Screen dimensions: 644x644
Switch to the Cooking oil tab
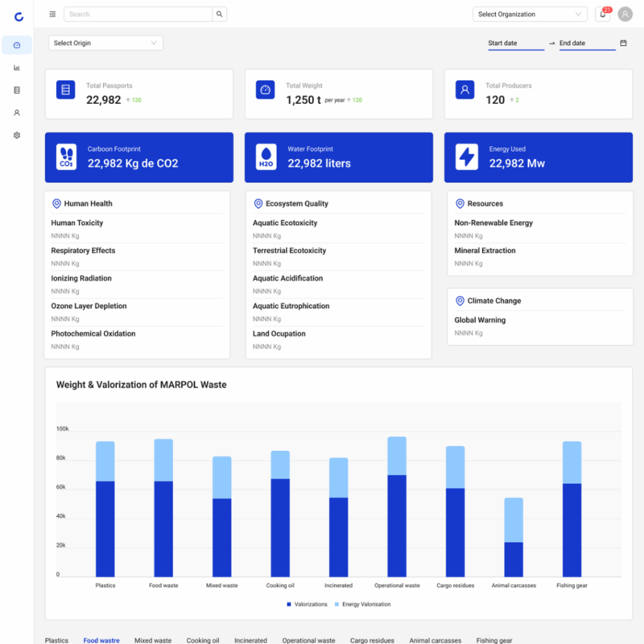[x=203, y=640]
